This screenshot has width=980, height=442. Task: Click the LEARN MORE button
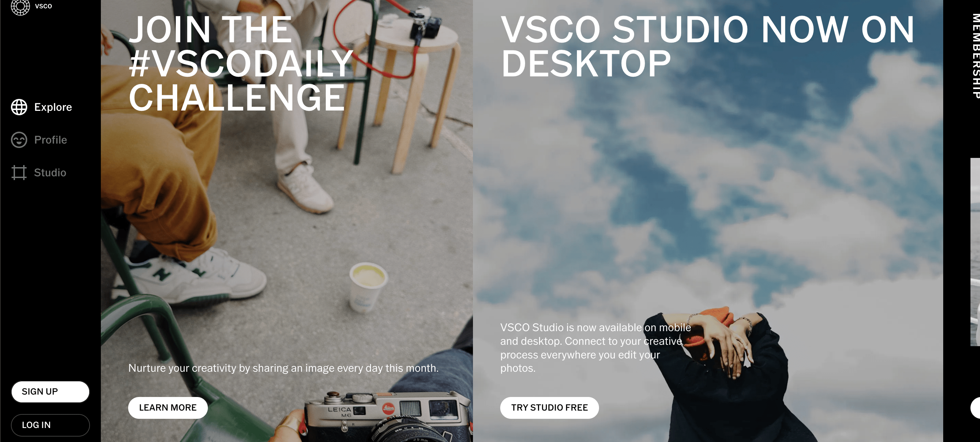click(x=168, y=408)
